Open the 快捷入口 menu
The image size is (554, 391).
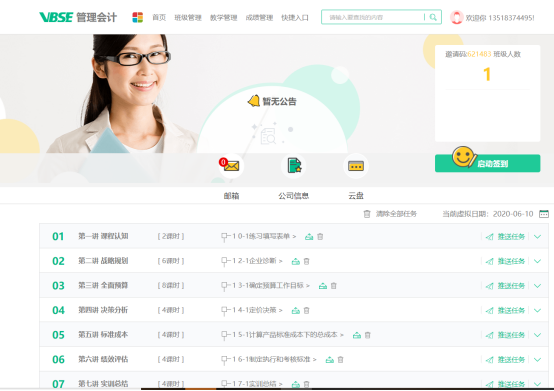click(295, 18)
